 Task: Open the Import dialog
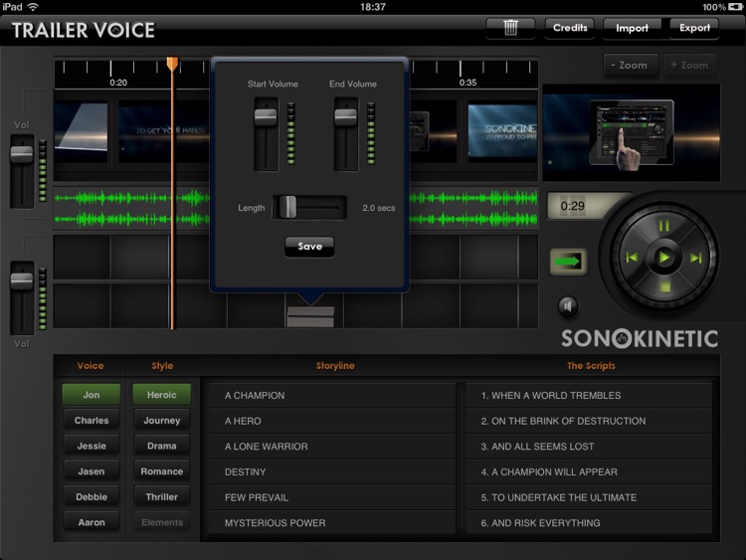(632, 29)
